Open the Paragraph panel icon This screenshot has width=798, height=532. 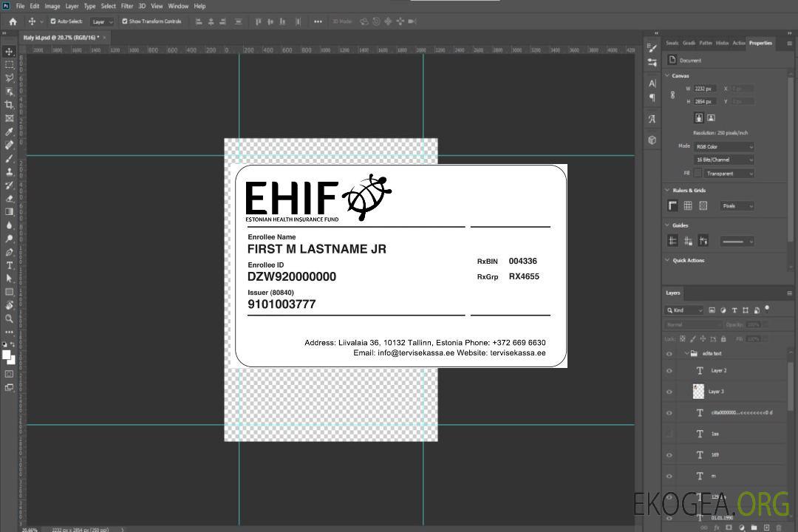(652, 98)
